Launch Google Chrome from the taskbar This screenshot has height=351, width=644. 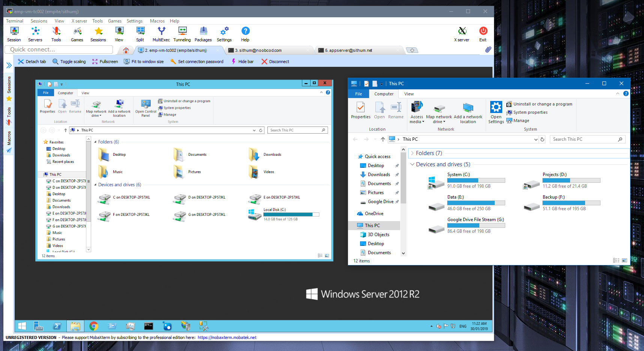point(93,326)
